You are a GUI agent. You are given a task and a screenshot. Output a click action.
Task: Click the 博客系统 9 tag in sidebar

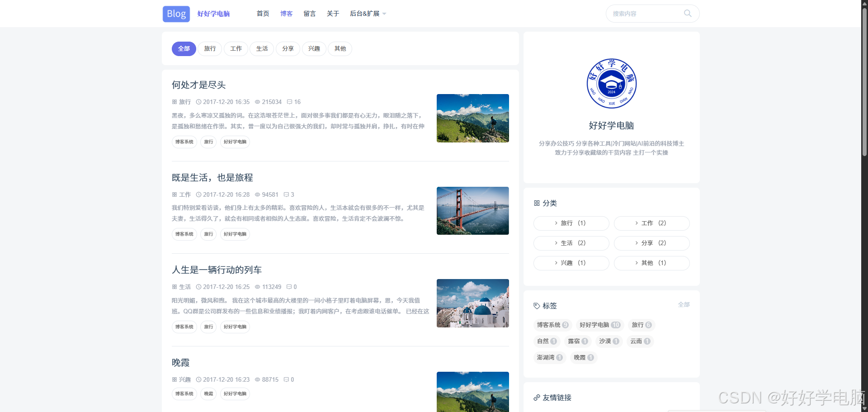[x=552, y=325]
